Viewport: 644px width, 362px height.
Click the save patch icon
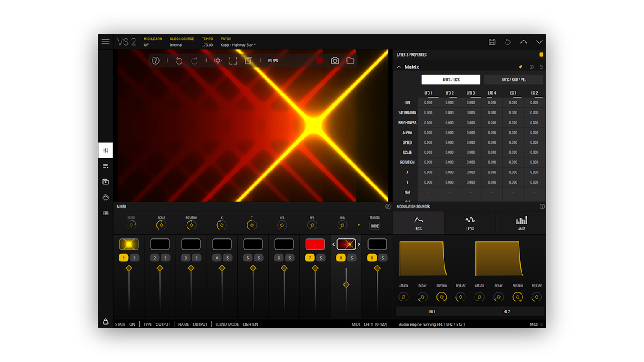click(492, 42)
